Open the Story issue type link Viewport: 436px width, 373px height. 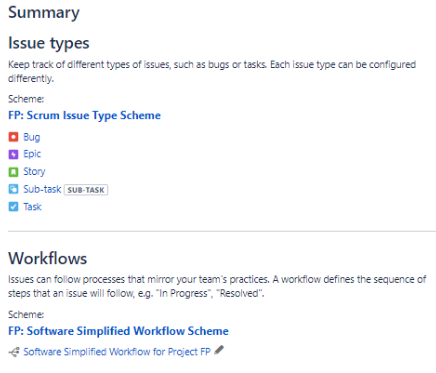(x=34, y=172)
